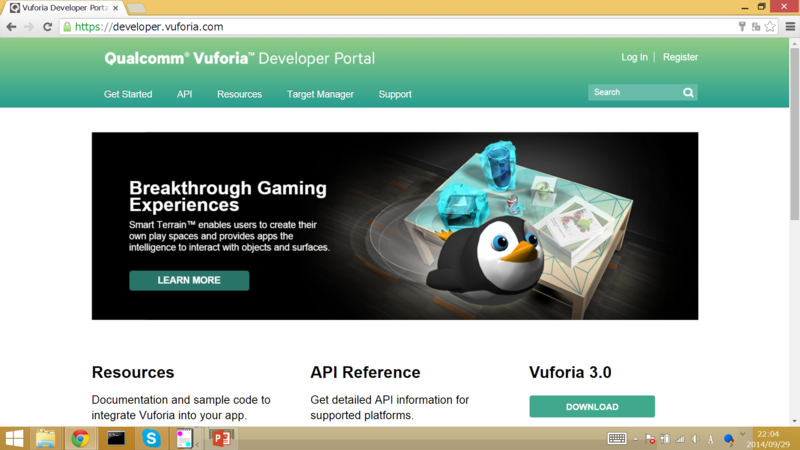The image size is (800, 450).
Task: Open the Get Started menu
Action: coord(128,94)
